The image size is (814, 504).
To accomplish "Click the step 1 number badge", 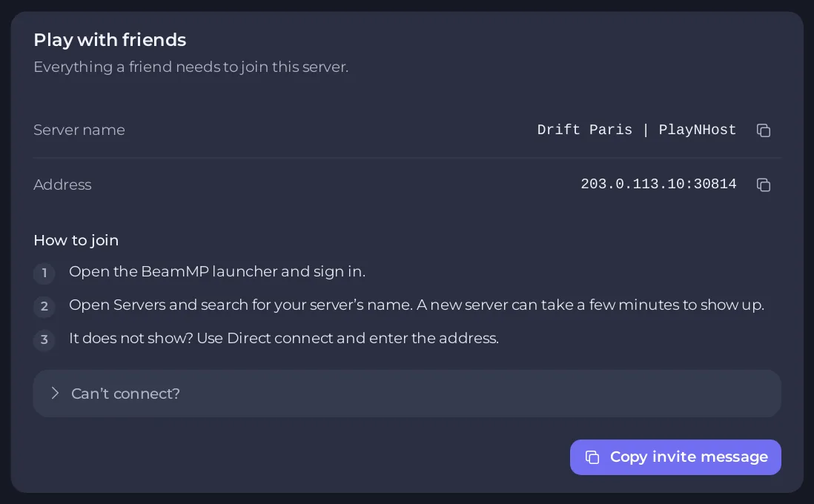I will [x=44, y=273].
